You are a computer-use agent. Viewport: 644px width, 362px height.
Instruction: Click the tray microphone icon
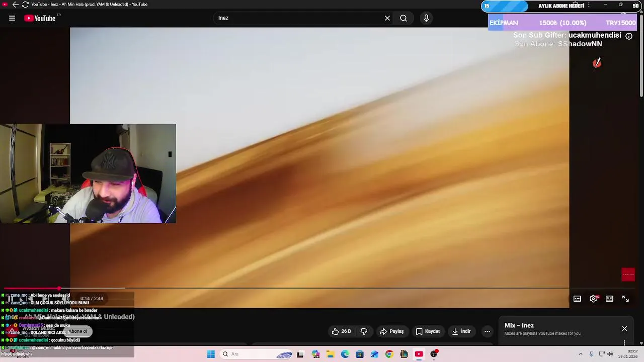(x=592, y=354)
